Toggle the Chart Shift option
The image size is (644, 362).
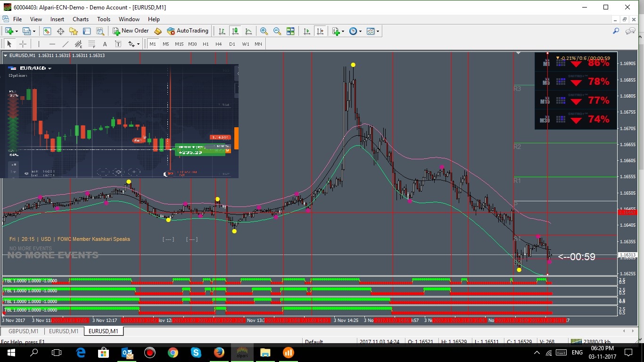[x=320, y=31]
